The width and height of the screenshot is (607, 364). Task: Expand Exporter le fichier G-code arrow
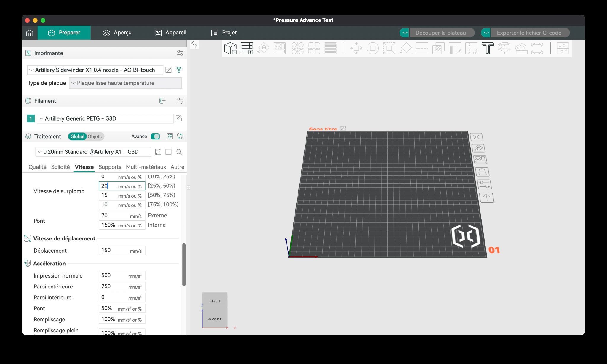pos(486,33)
